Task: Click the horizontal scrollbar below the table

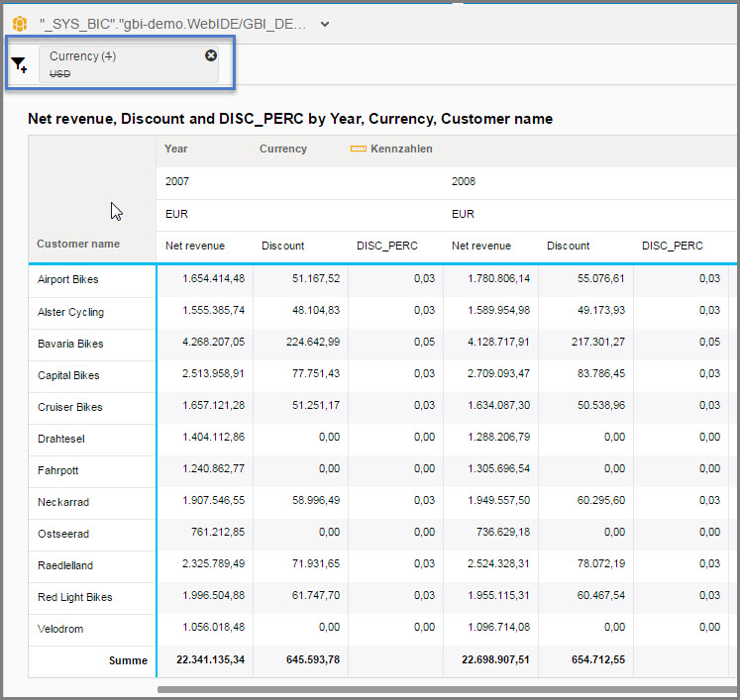Action: [x=446, y=689]
